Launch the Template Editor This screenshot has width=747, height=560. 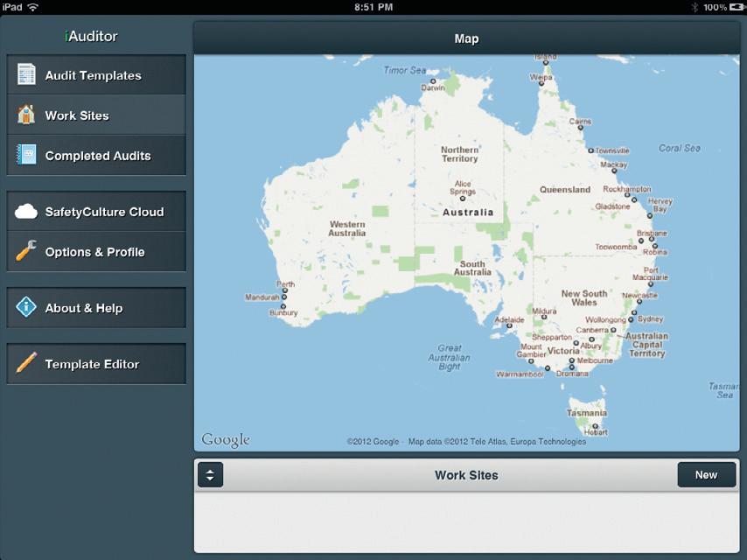[97, 364]
